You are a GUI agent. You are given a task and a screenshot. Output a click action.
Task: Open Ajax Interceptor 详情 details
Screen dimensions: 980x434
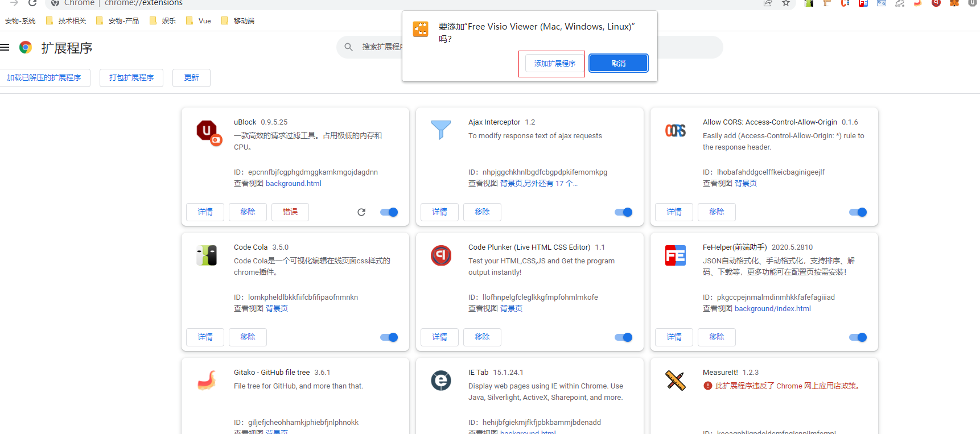(440, 212)
